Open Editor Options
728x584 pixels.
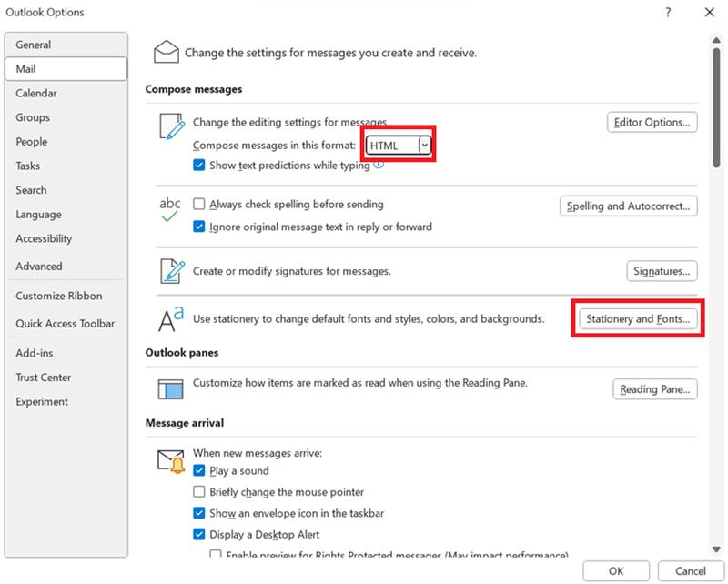652,122
